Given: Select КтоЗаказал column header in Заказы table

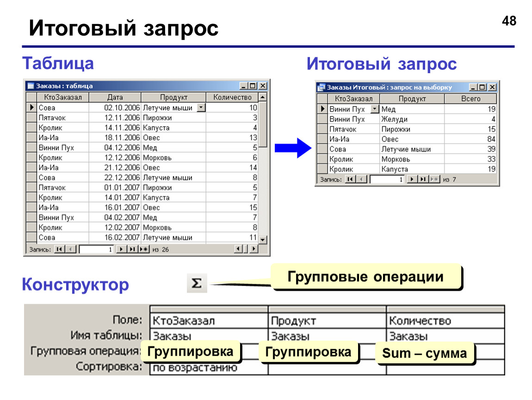Looking at the screenshot, I should coord(63,97).
